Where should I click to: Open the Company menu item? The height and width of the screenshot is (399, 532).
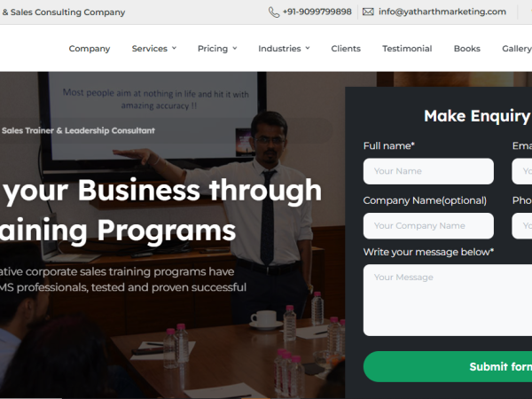pos(90,49)
